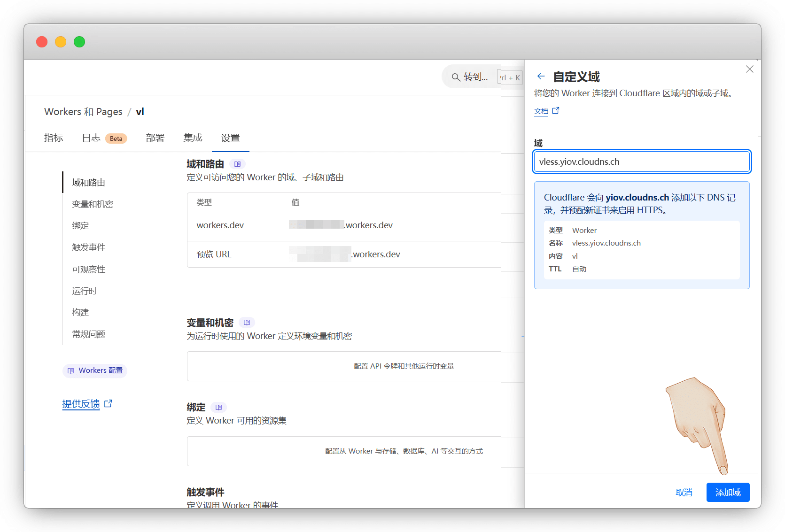Select 触发事件 in the settings sidebar

point(88,247)
